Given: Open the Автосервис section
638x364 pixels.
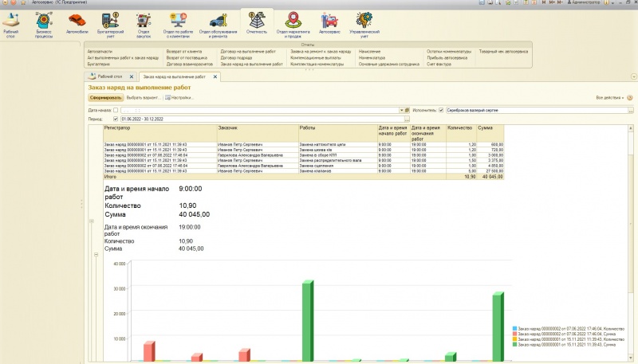Looking at the screenshot, I should [329, 23].
